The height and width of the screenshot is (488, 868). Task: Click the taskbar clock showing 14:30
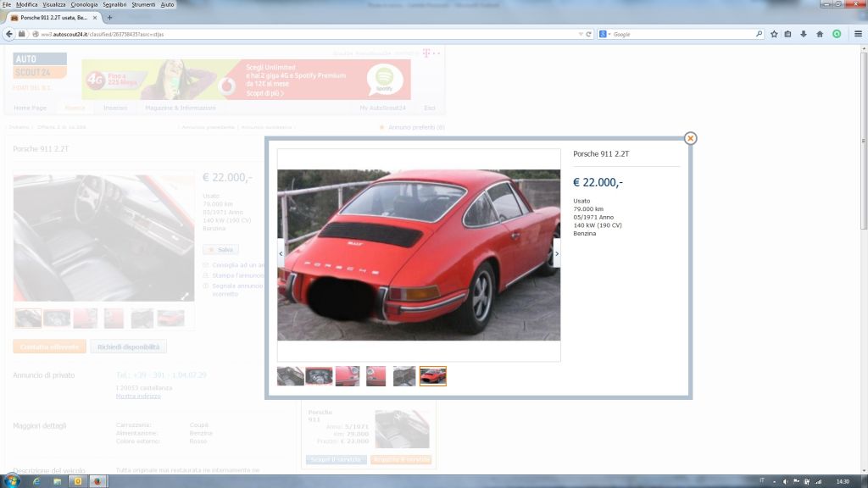[x=843, y=481]
